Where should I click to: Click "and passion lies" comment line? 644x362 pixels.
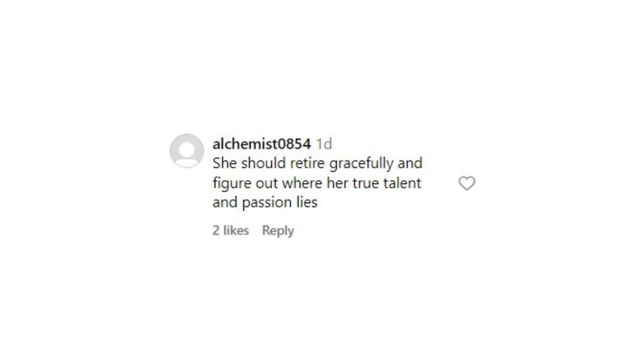265,203
